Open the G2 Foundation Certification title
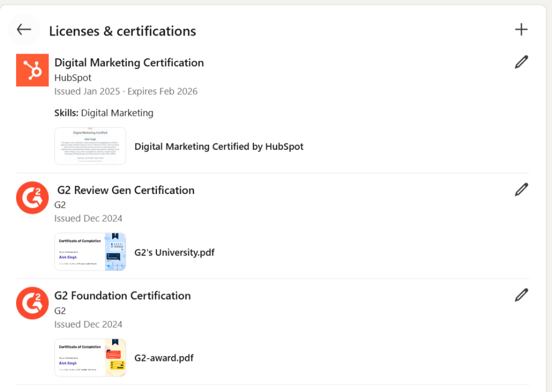552x392 pixels. pos(122,296)
